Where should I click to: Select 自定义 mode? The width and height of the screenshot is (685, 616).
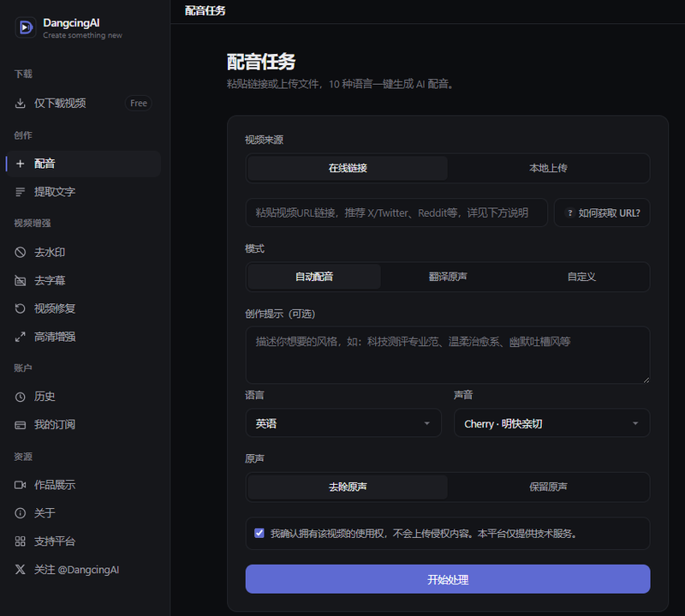581,277
